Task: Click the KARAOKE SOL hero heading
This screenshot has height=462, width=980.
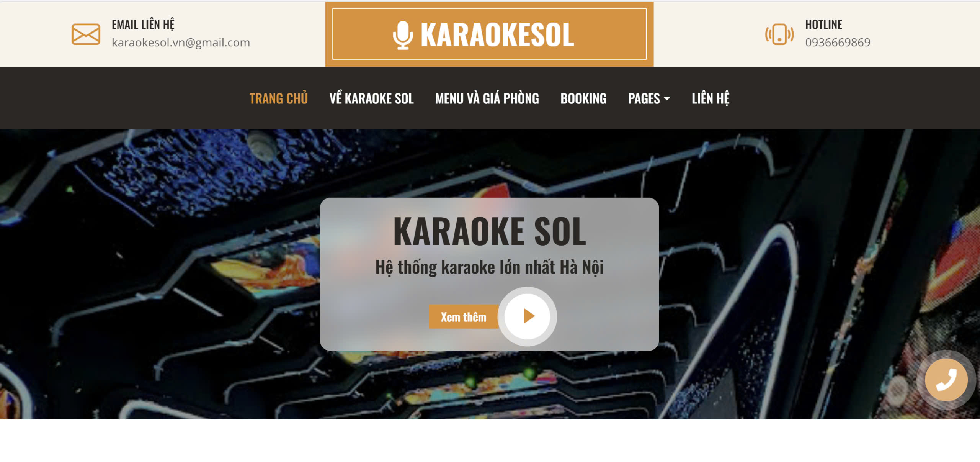Action: [490, 231]
